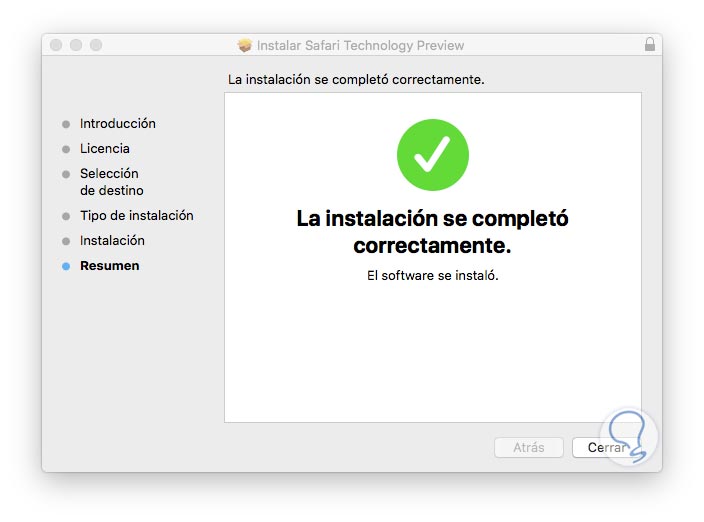Select the Tipo de instalación step

[136, 215]
